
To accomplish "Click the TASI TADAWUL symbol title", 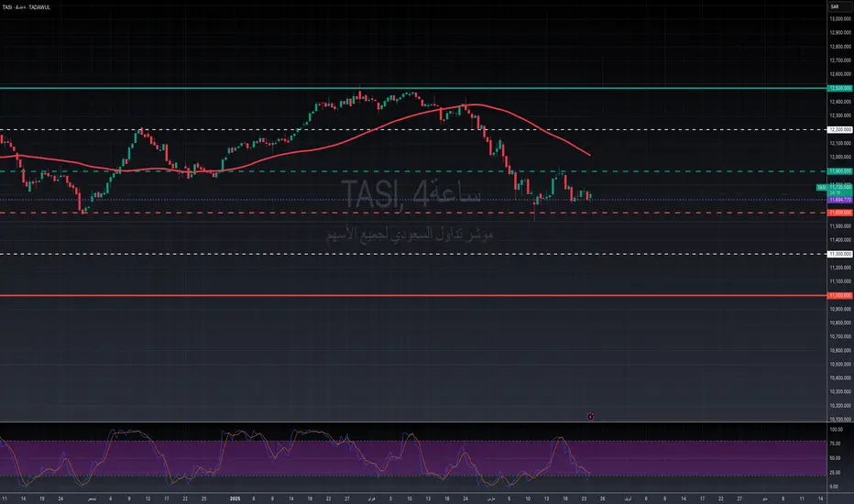I will (27, 7).
